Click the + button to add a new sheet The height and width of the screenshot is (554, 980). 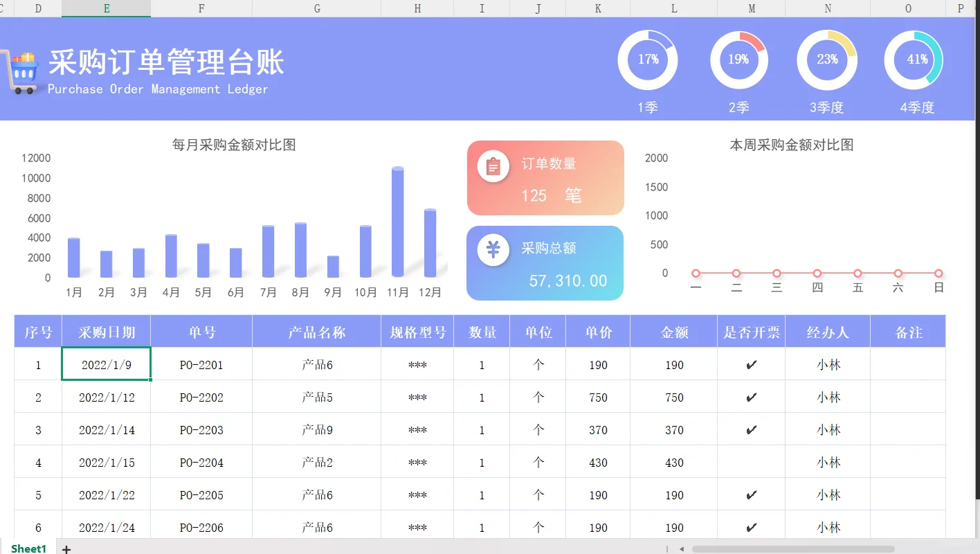point(66,548)
